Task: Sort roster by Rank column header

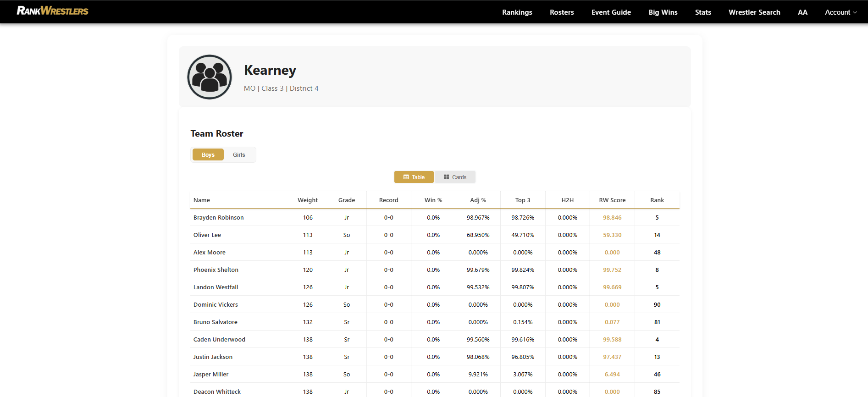Action: tap(657, 200)
